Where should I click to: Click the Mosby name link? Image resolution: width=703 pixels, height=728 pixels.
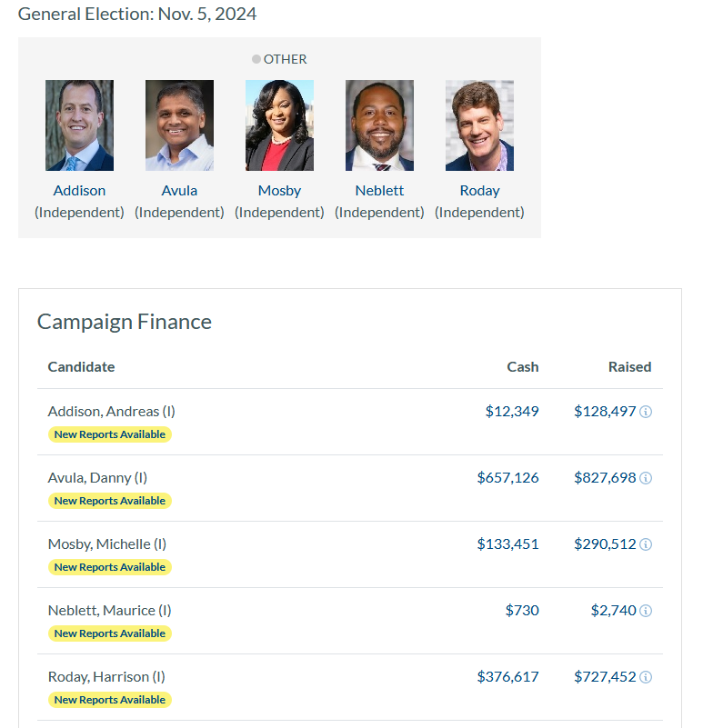coord(279,191)
